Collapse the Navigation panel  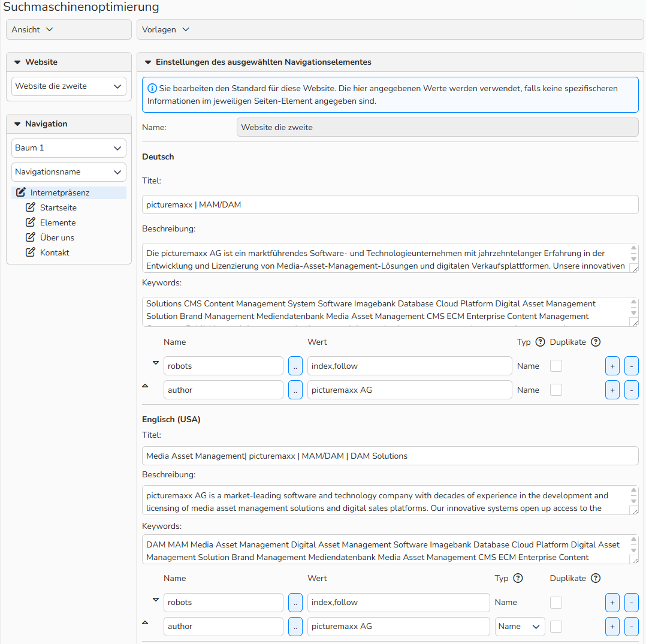pos(17,124)
